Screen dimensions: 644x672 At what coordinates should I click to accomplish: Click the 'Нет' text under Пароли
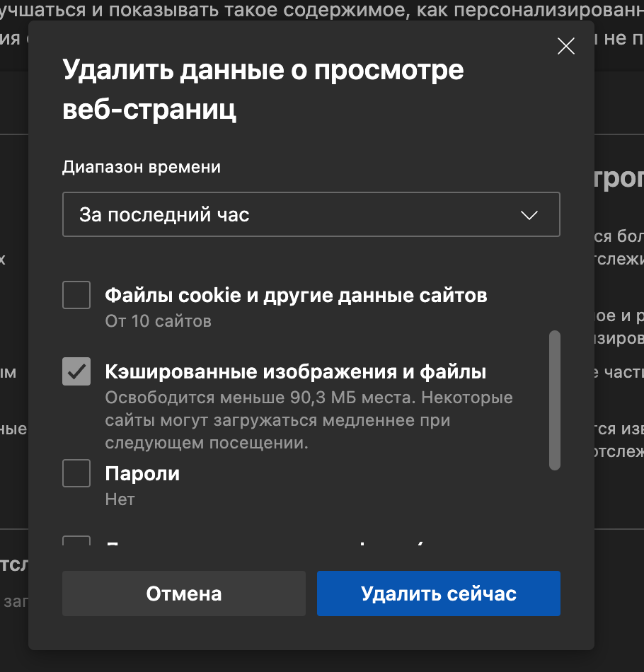(120, 499)
